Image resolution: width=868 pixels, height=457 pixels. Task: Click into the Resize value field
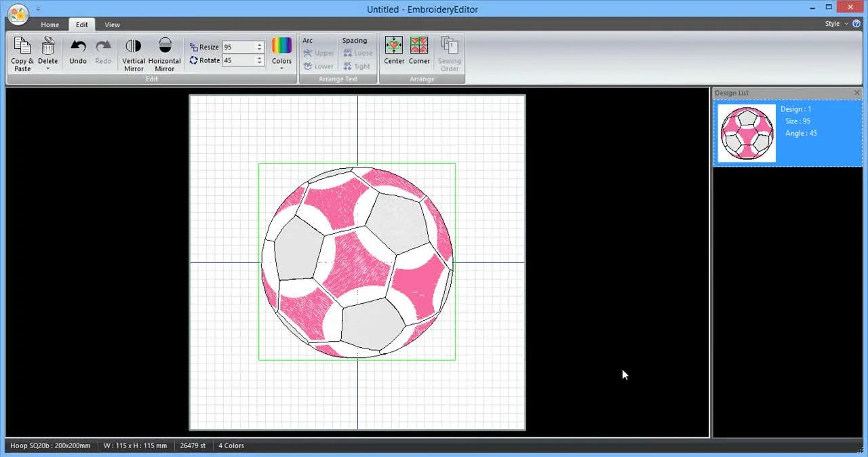point(238,47)
